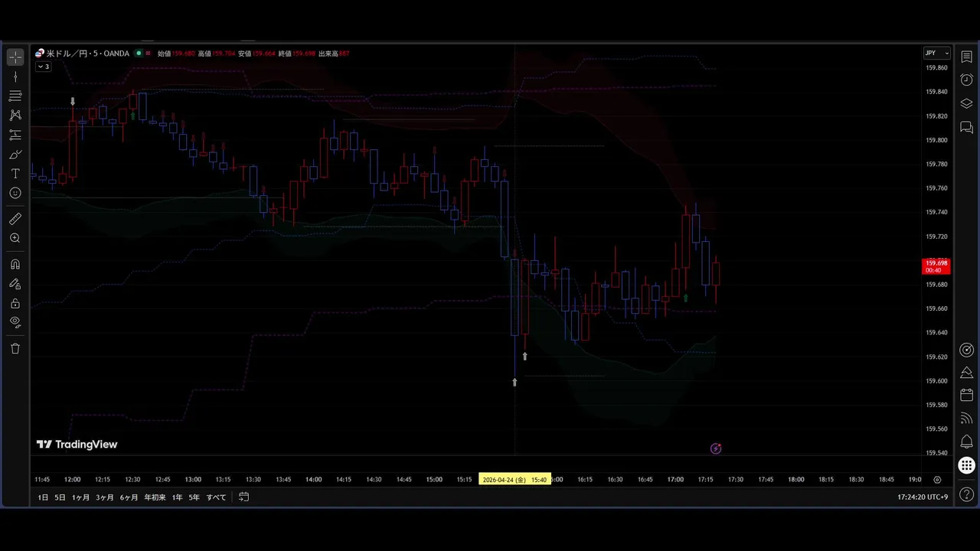Click the TradingView logo
The height and width of the screenshot is (551, 980).
(77, 445)
